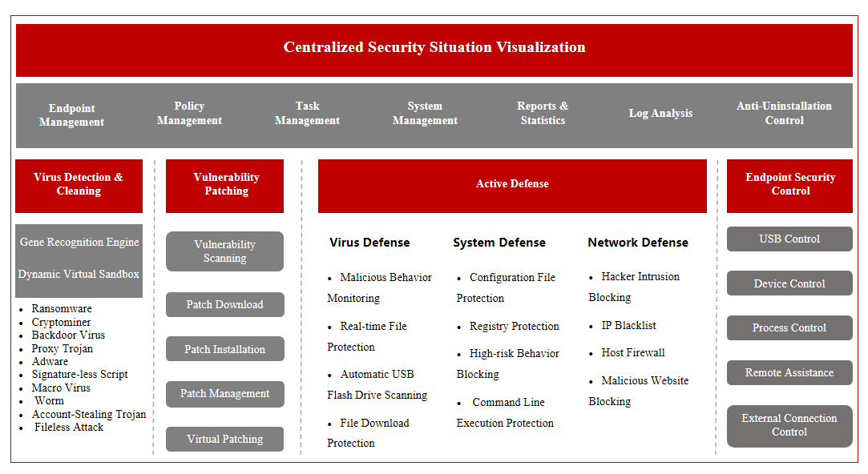Click Backdoor Virus list entry

click(68, 335)
